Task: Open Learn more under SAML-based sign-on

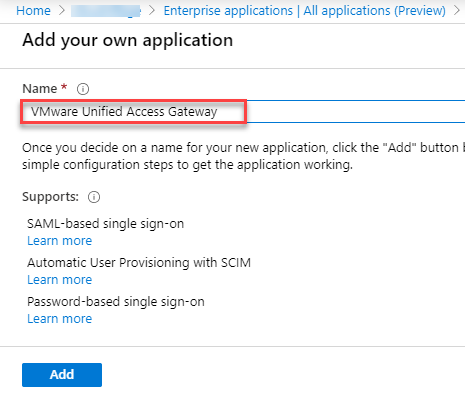Action: [x=60, y=241]
